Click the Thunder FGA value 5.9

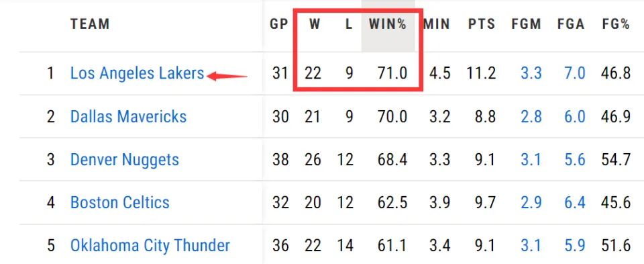(575, 246)
